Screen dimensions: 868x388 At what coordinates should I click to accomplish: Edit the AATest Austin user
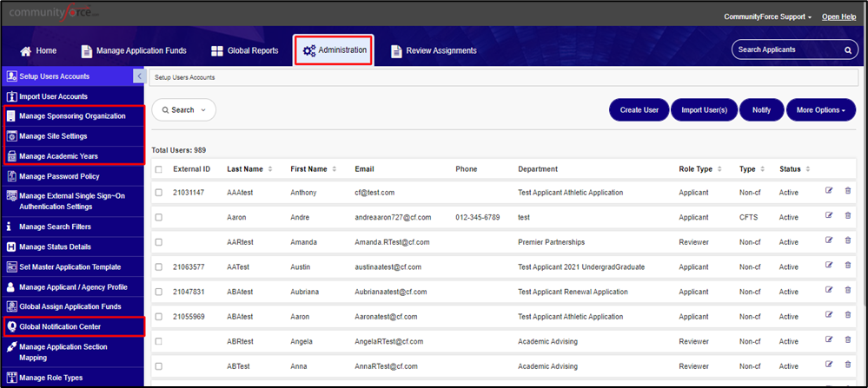[x=829, y=265]
